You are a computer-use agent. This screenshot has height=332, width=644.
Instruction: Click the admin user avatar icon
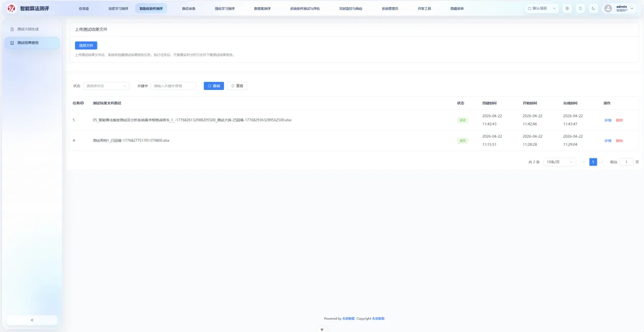608,8
